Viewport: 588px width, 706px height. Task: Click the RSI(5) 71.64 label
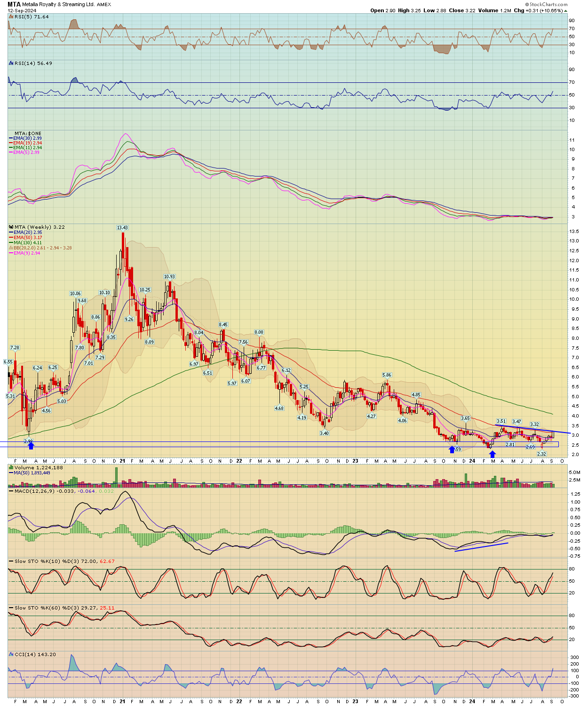coord(32,16)
